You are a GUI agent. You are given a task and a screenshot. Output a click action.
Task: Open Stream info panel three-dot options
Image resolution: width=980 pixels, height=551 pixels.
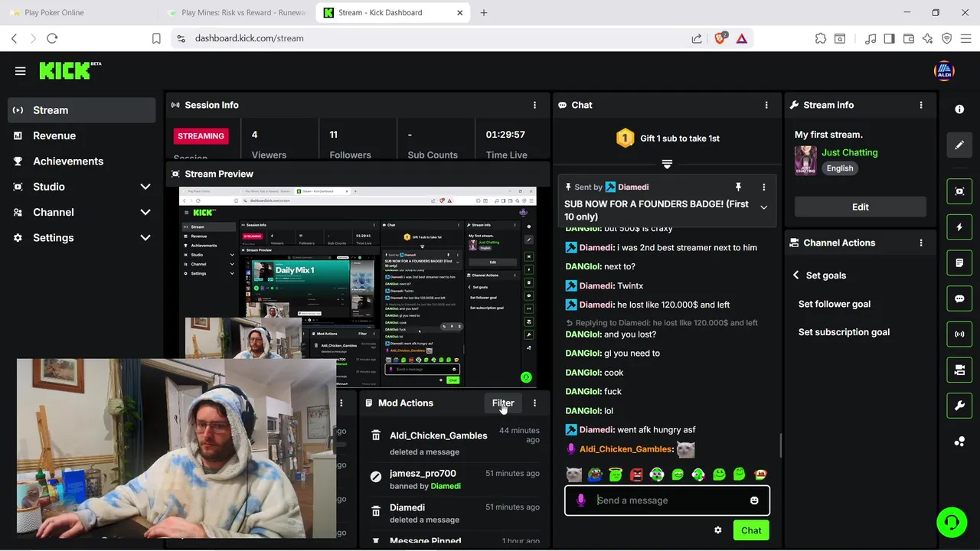(921, 105)
